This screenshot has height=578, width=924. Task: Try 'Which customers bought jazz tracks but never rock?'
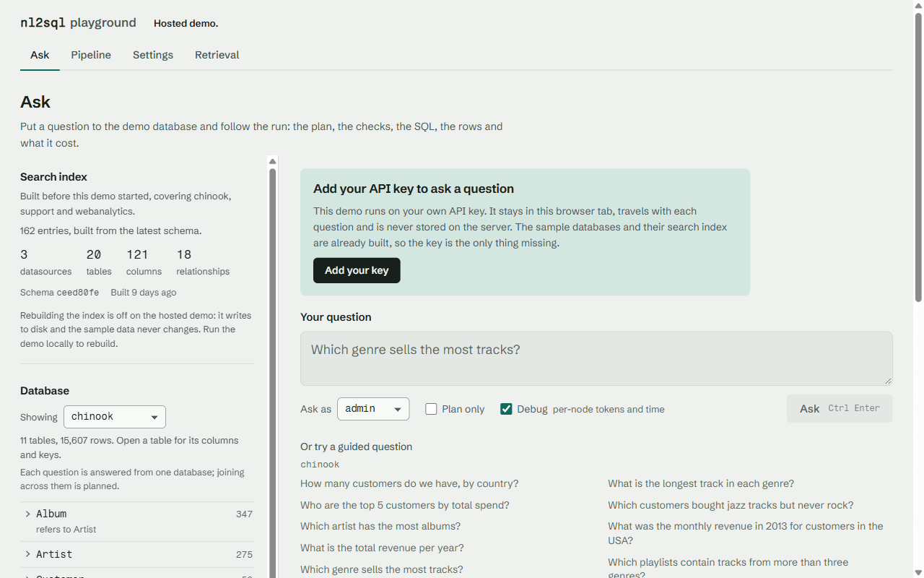[731, 505]
